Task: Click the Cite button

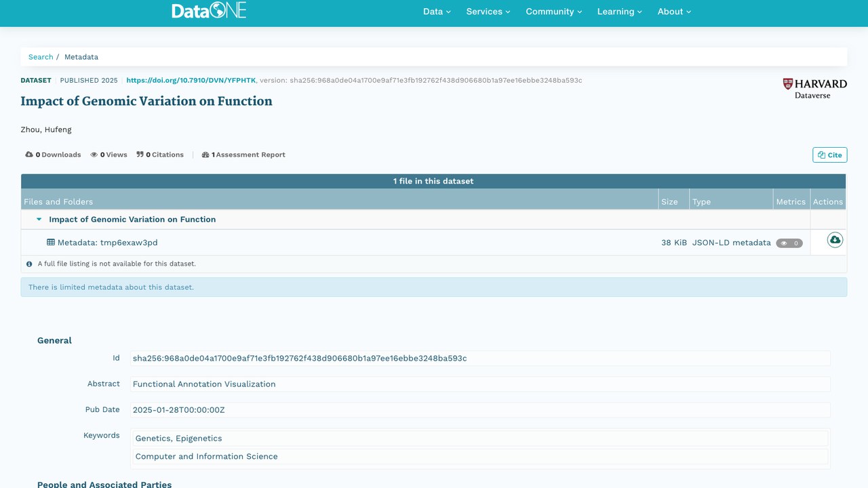Action: pyautogui.click(x=830, y=155)
